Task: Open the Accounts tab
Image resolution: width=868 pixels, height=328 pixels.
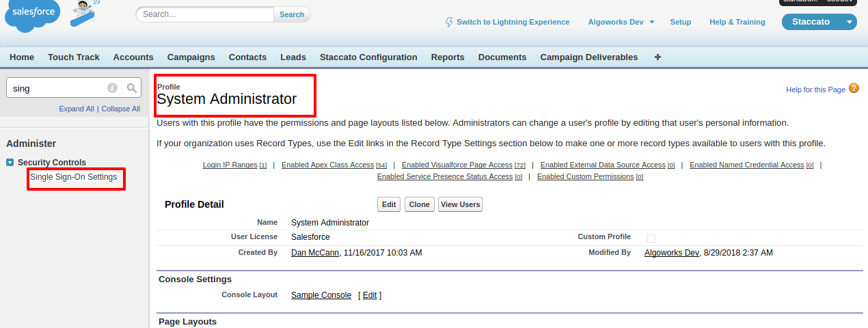Action: tap(133, 57)
